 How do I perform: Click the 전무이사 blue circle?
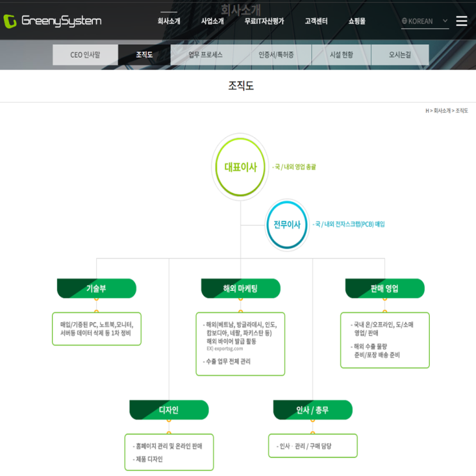coord(287,225)
